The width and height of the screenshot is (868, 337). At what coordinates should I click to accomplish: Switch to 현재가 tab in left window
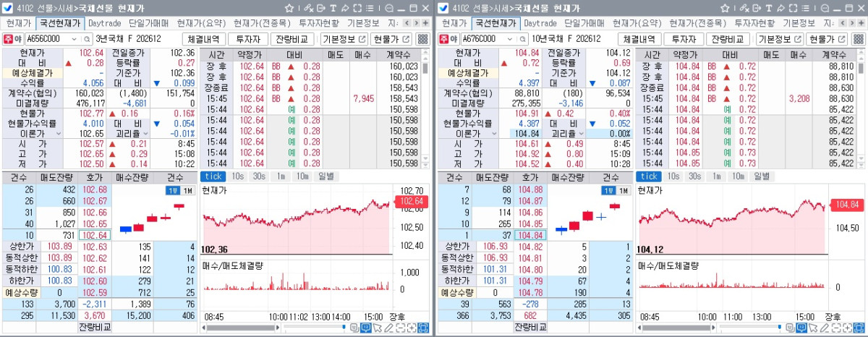point(19,23)
